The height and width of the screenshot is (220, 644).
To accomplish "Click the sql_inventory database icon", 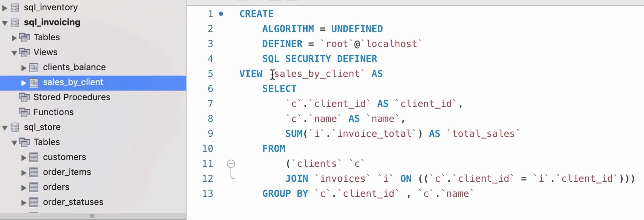I will (x=15, y=7).
